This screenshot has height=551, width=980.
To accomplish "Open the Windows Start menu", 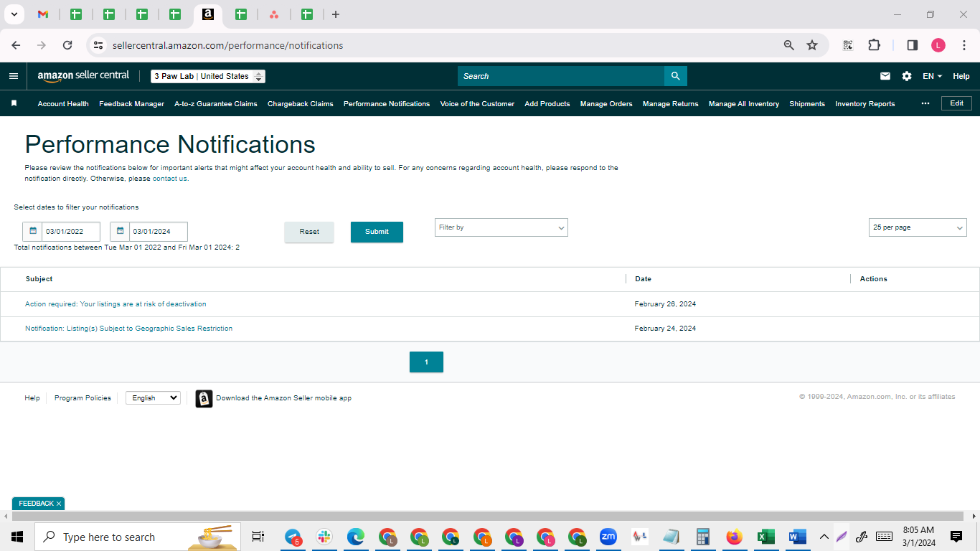I will coord(17,537).
